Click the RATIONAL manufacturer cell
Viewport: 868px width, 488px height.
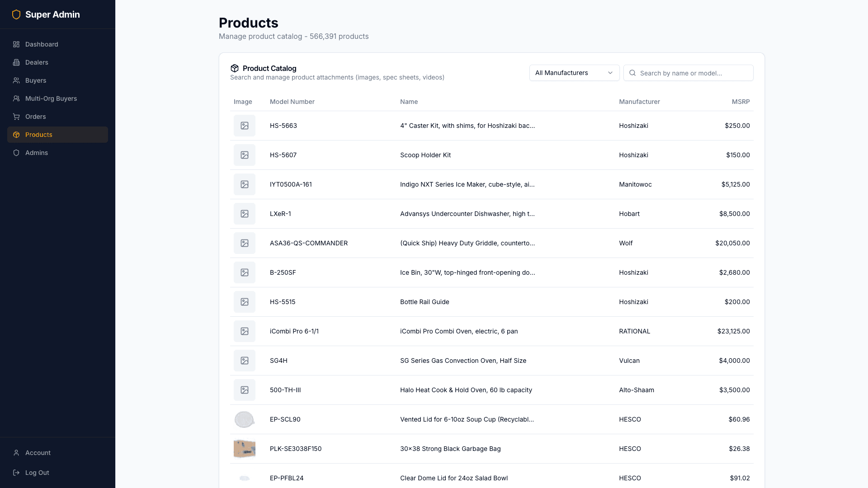coord(634,331)
